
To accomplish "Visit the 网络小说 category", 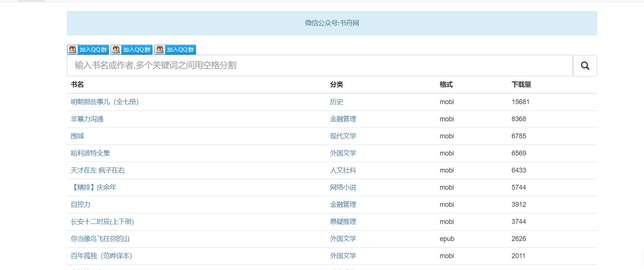I will tap(343, 187).
